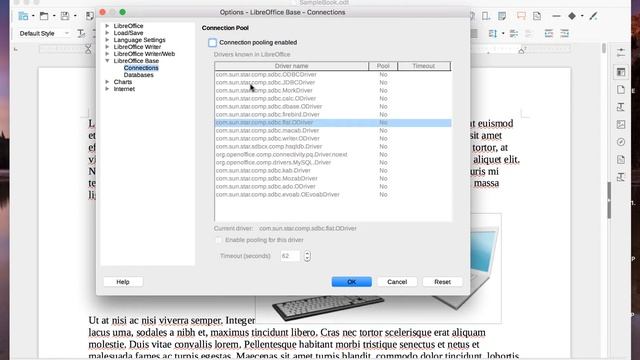Click the Cancel button
Screen dimensions: 640x360
click(397, 282)
